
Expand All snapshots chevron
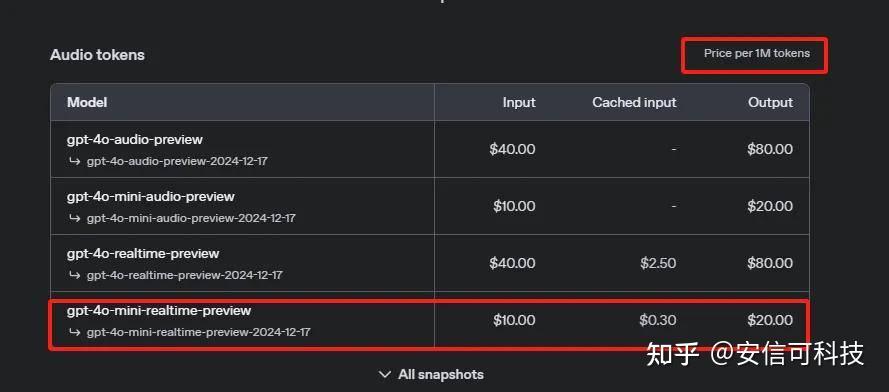coord(384,375)
